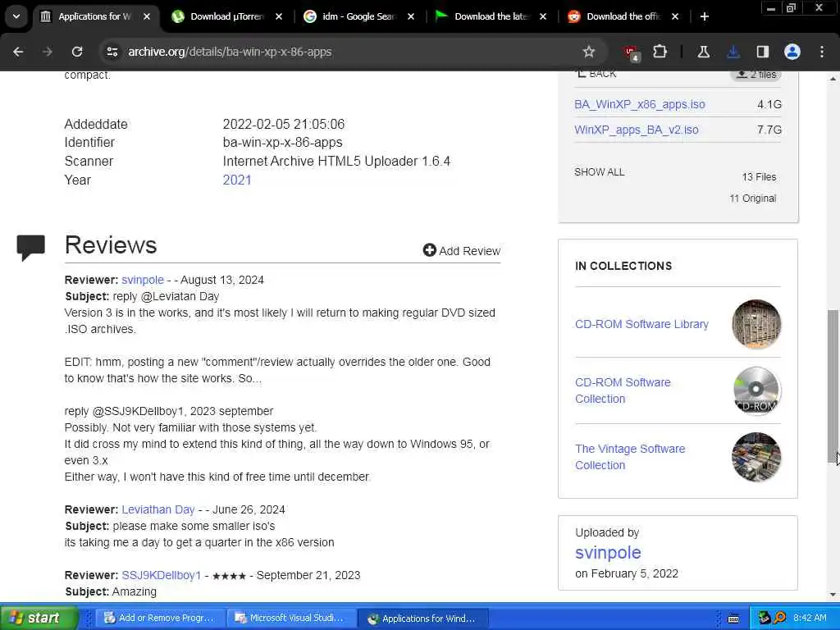840x630 pixels.
Task: Switch to Applications for Windows taskbar item
Action: click(x=423, y=618)
